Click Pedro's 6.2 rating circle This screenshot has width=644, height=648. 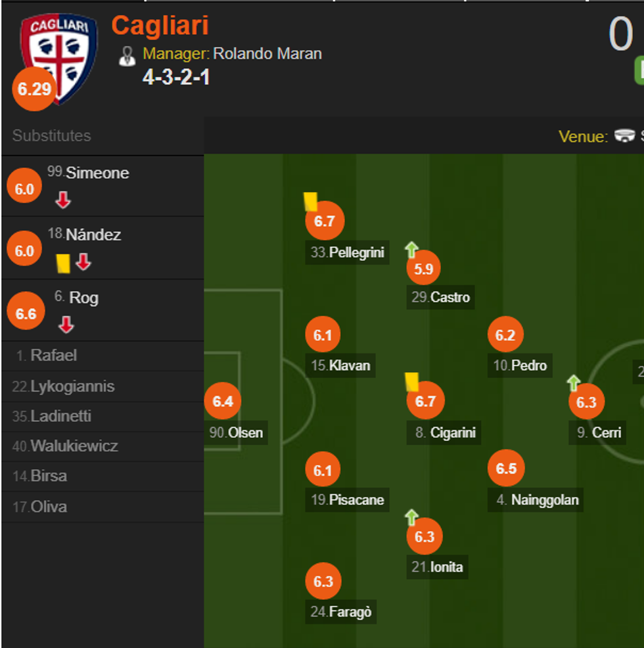click(505, 335)
